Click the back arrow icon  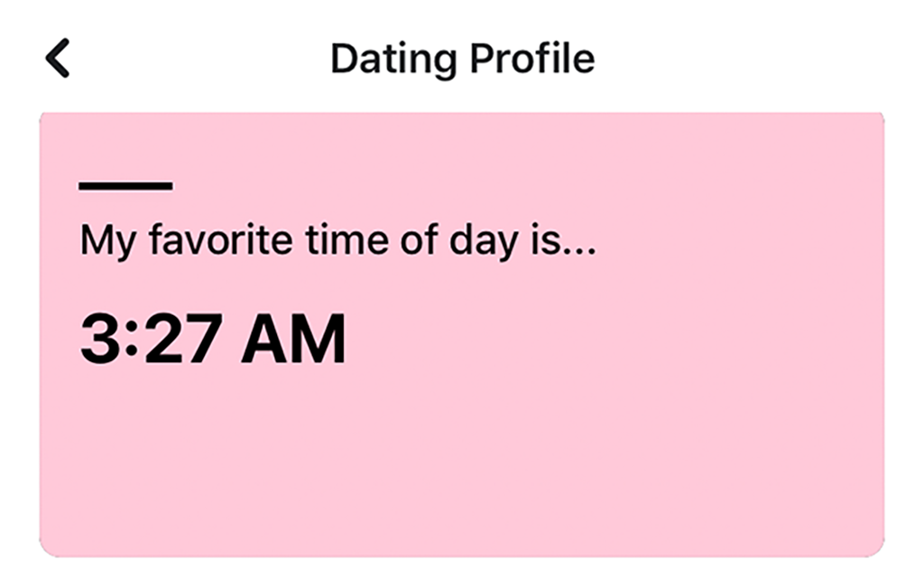point(58,59)
